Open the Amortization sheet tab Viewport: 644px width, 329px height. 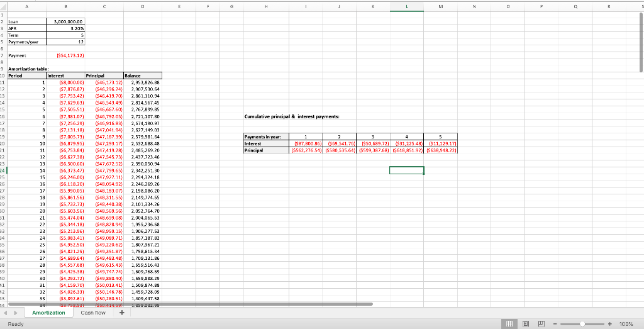[48, 313]
